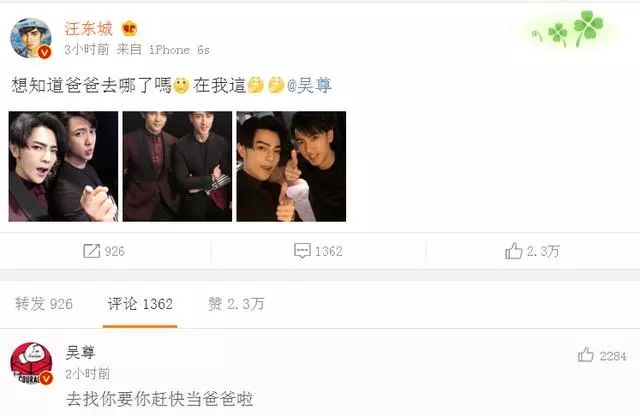Viewport: 640px width, 416px height.
Task: Switch to the 赞 2.3万 tab
Action: click(x=236, y=304)
